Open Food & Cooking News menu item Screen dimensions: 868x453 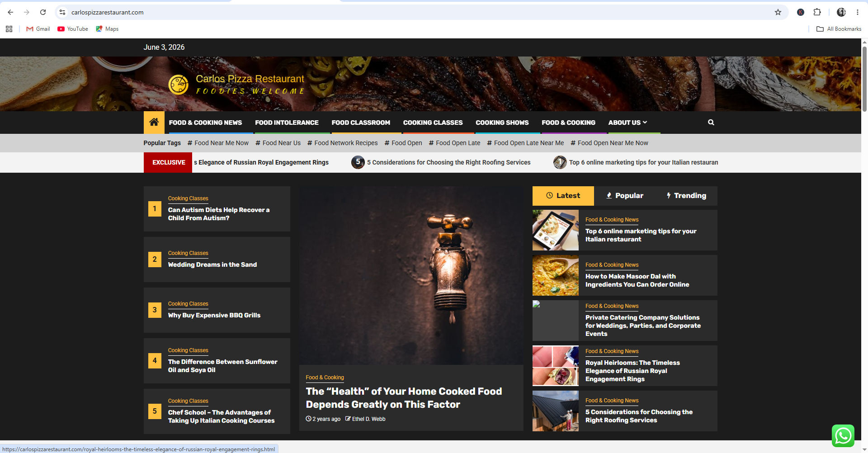click(x=205, y=123)
